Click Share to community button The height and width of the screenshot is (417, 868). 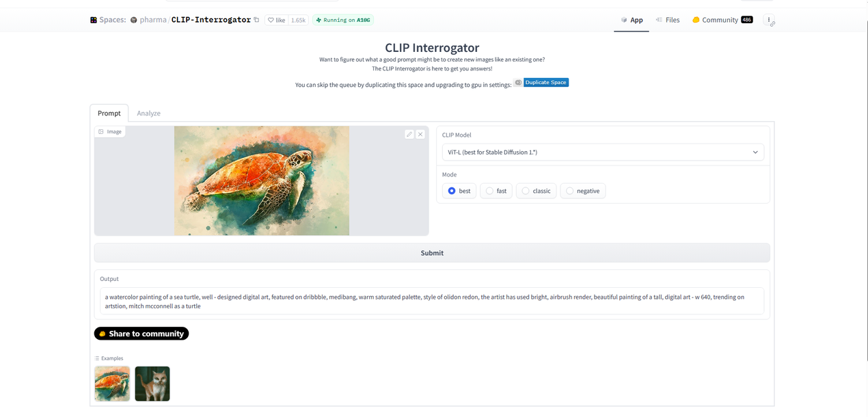(x=141, y=334)
